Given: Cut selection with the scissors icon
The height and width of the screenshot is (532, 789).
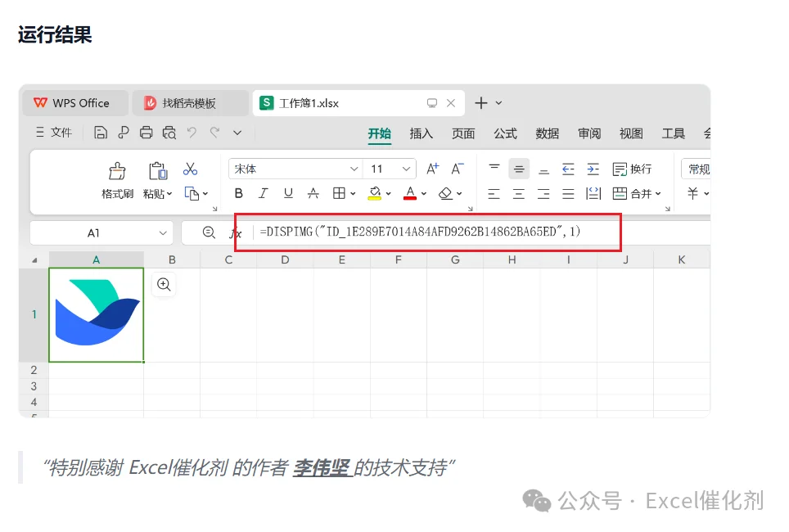Looking at the screenshot, I should 190,169.
